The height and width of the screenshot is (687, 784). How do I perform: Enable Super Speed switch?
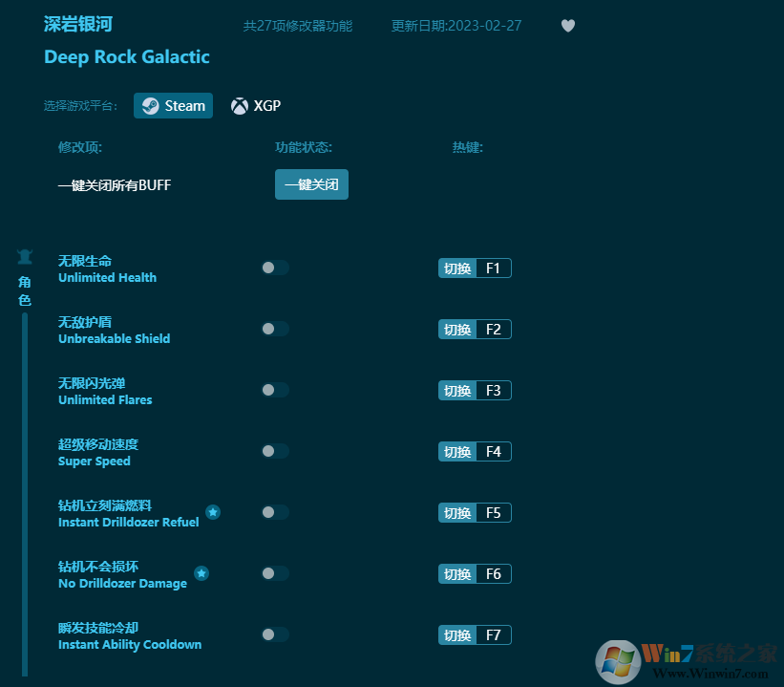[x=275, y=451]
